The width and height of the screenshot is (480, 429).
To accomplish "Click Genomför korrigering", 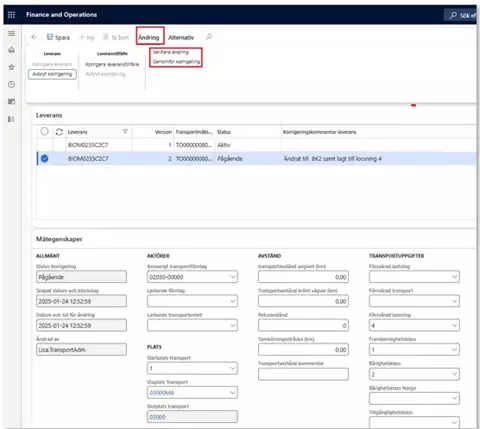I will [176, 62].
